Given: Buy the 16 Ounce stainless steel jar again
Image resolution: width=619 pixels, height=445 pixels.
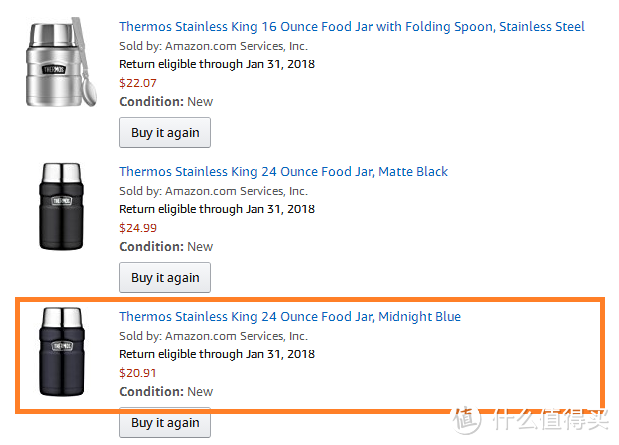Looking at the screenshot, I should pos(165,133).
